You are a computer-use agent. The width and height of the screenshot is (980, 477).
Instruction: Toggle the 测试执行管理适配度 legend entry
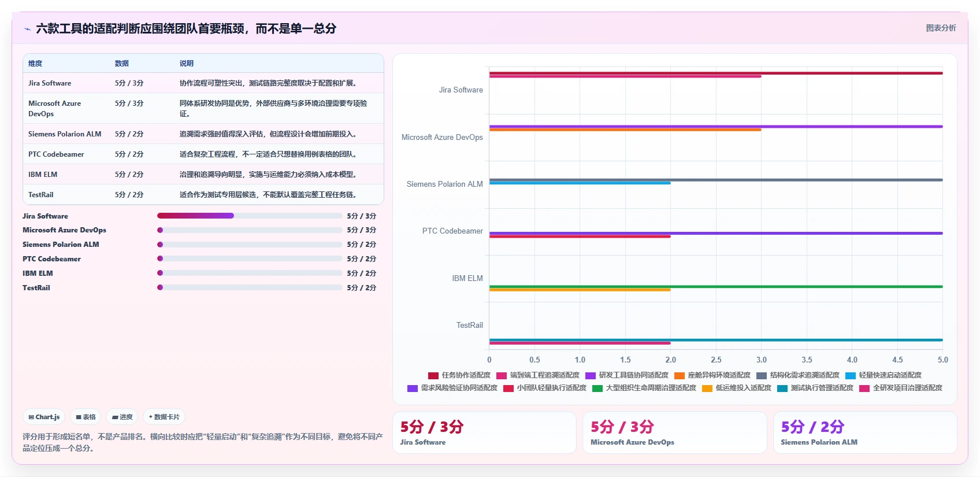click(x=815, y=388)
